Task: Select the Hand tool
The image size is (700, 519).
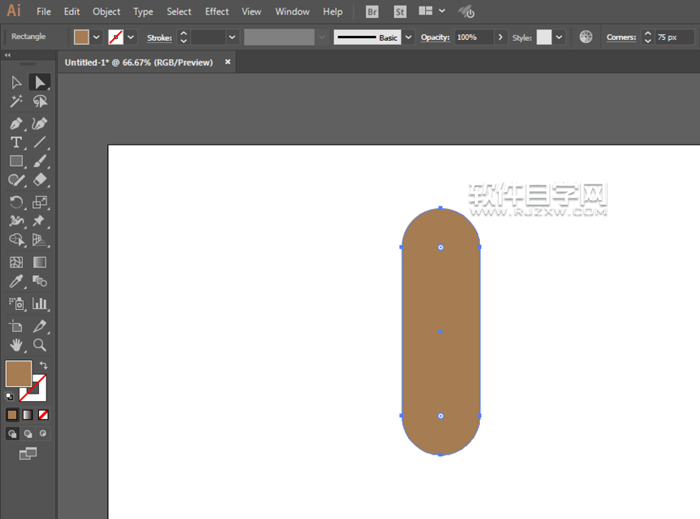Action: point(16,345)
